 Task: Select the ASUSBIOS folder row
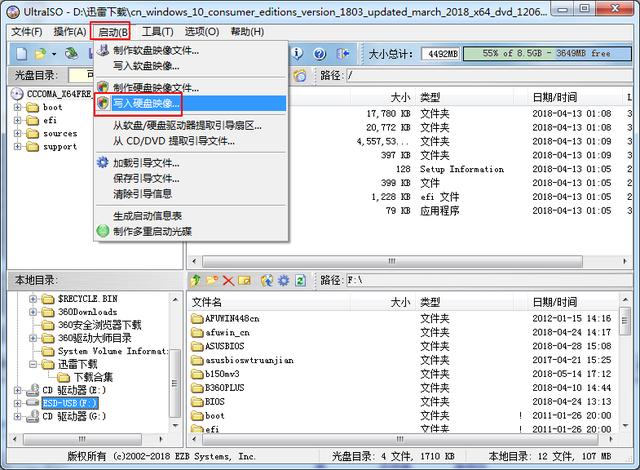pos(404,346)
